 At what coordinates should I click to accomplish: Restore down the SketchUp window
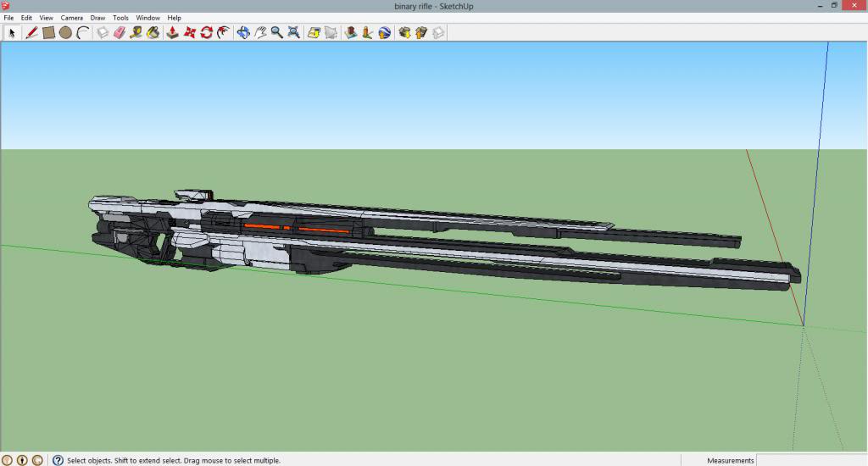tap(834, 6)
